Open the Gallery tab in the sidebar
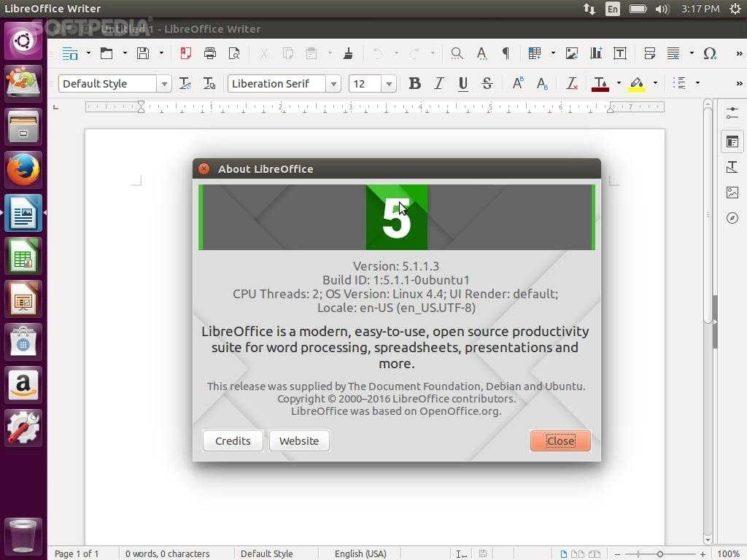Viewport: 747px width, 560px height. click(x=732, y=192)
